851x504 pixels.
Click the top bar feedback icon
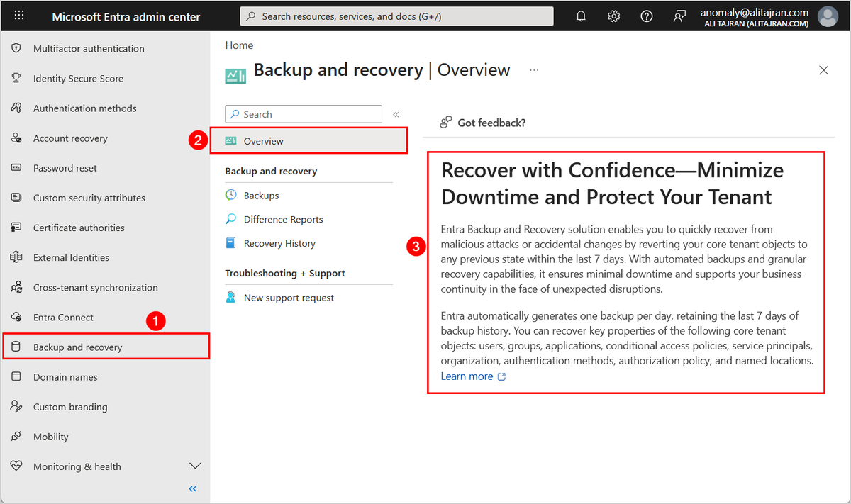679,16
